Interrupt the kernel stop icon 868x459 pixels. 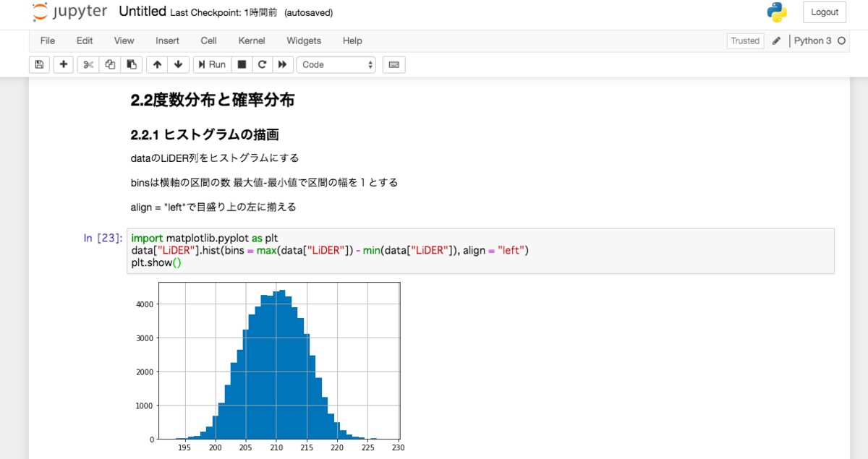pos(242,64)
